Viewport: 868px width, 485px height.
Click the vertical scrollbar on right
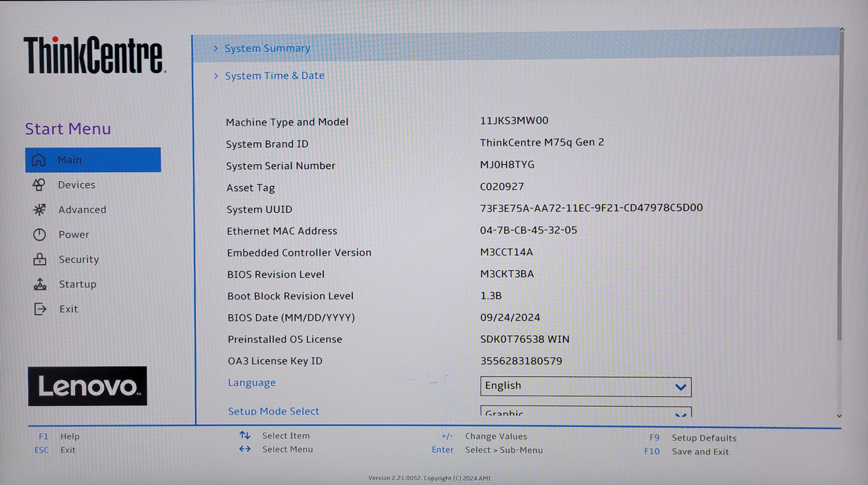[840, 187]
